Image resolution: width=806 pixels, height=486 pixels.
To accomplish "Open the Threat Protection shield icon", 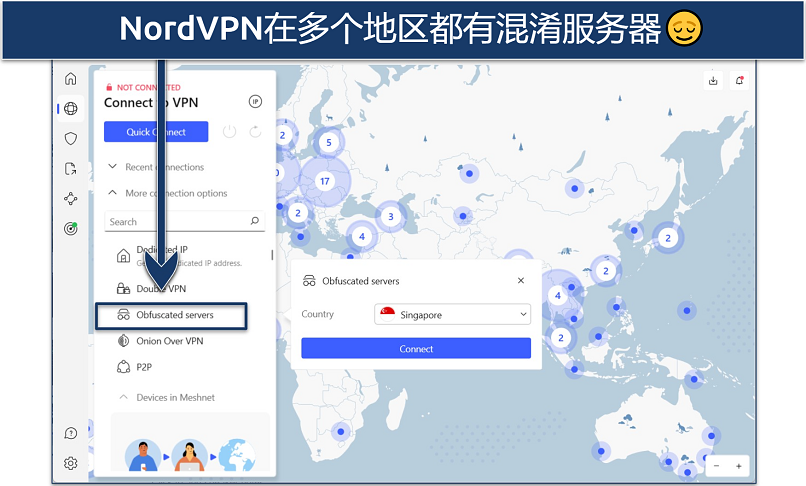I will click(x=70, y=139).
